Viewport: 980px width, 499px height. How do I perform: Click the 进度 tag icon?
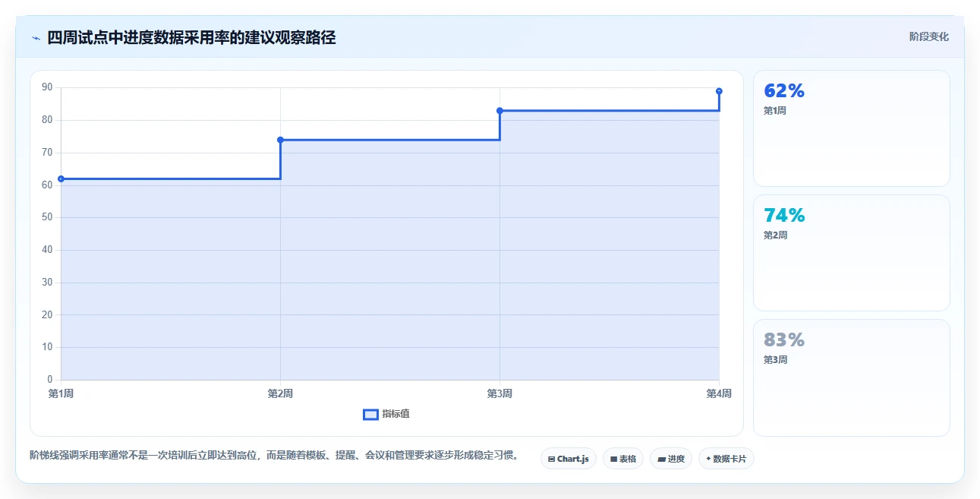tap(661, 460)
